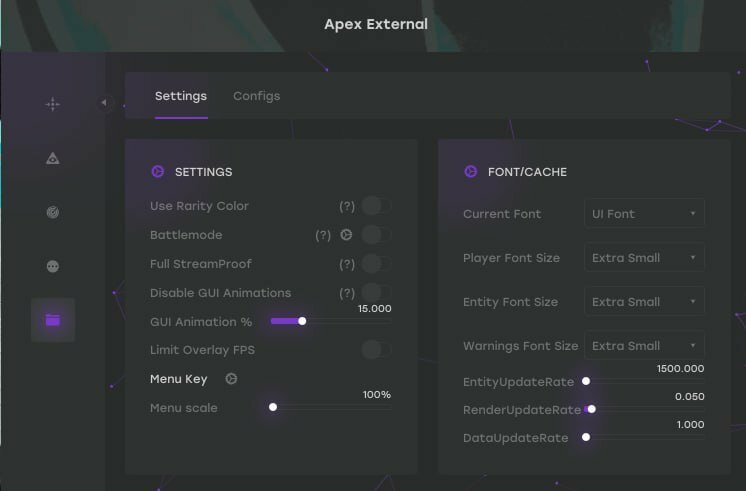Click the Full StreamProof label
This screenshot has width=746, height=491.
click(x=201, y=264)
